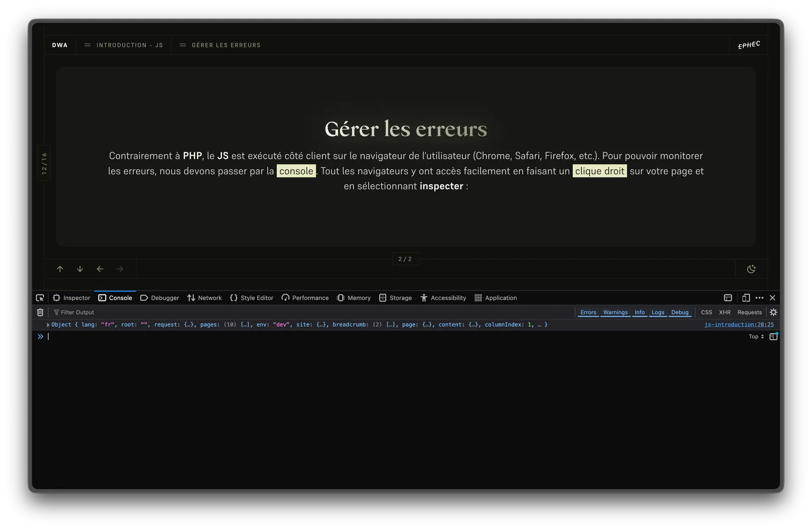This screenshot has height=530, width=812.
Task: Toggle responsive design mode icon
Action: (x=746, y=298)
